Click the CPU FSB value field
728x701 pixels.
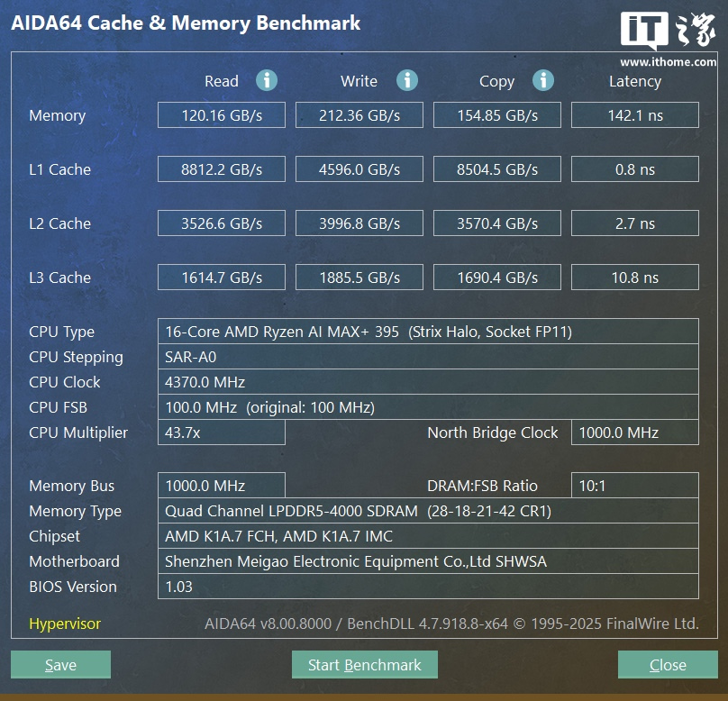click(x=428, y=407)
